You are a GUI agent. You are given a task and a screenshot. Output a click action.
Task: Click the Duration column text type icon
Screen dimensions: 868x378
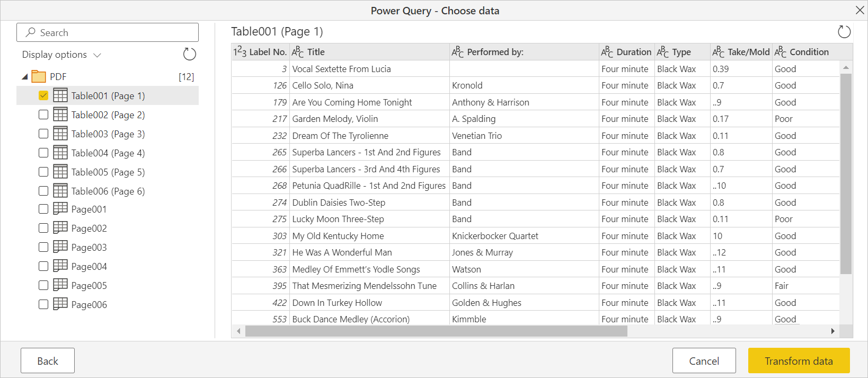coord(607,52)
